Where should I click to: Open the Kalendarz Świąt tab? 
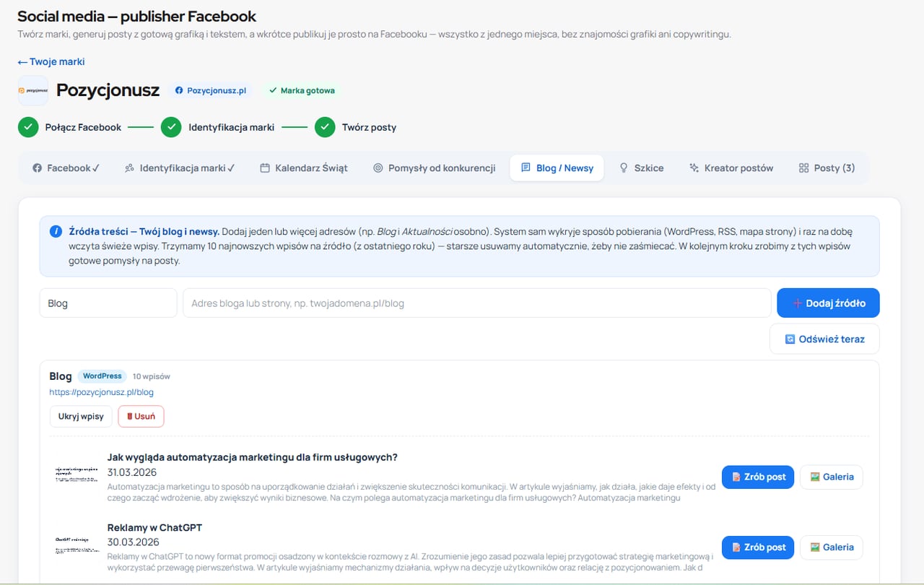coord(304,168)
